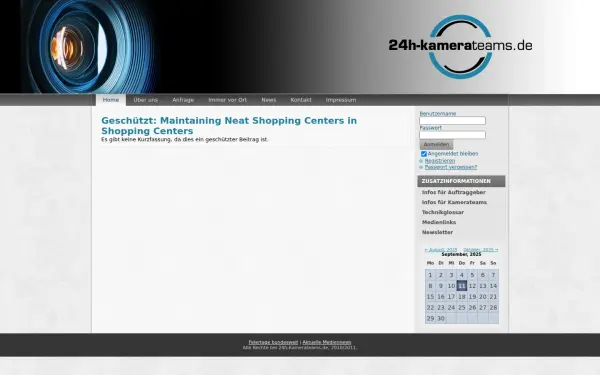Open Infos für Kamerateams

[x=454, y=202]
